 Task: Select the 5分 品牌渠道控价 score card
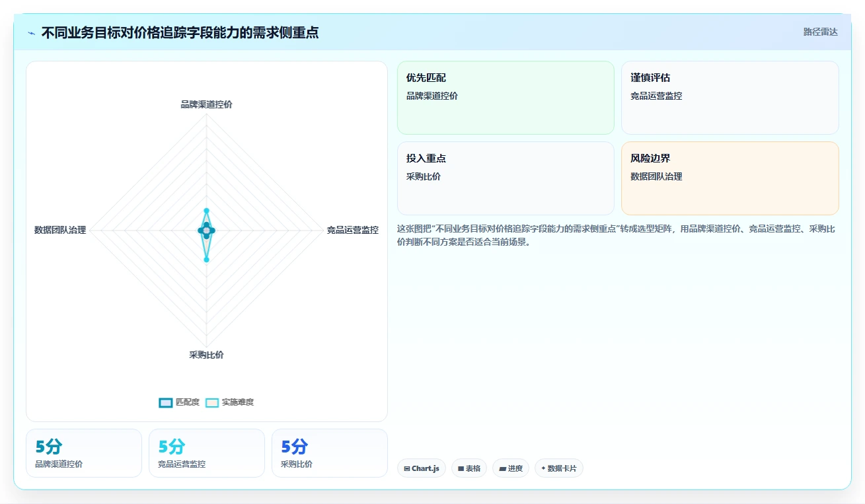point(84,453)
